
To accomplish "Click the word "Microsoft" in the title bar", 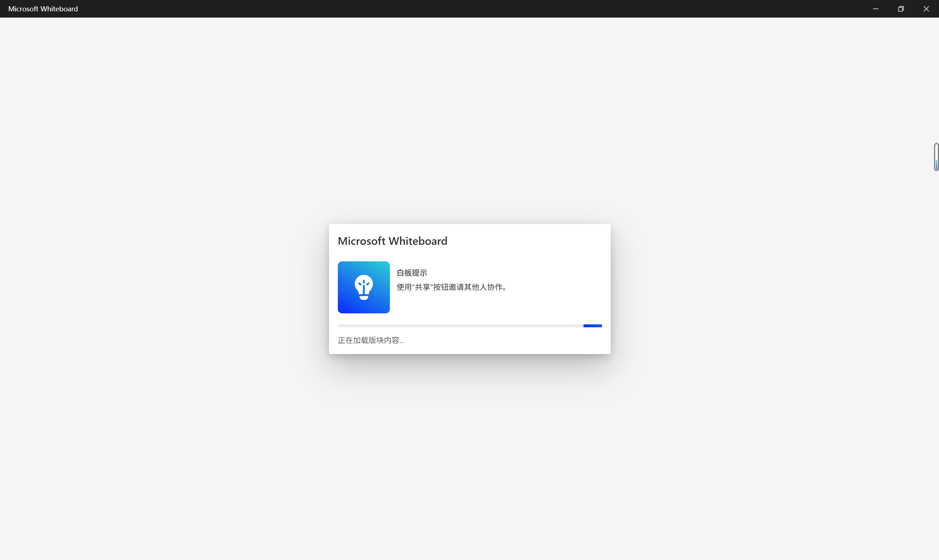I will coord(23,9).
